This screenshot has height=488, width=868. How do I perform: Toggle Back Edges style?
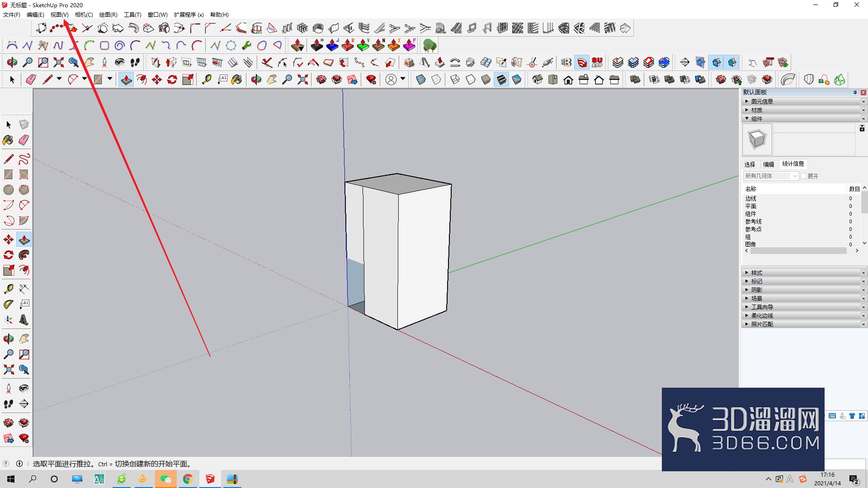click(436, 80)
